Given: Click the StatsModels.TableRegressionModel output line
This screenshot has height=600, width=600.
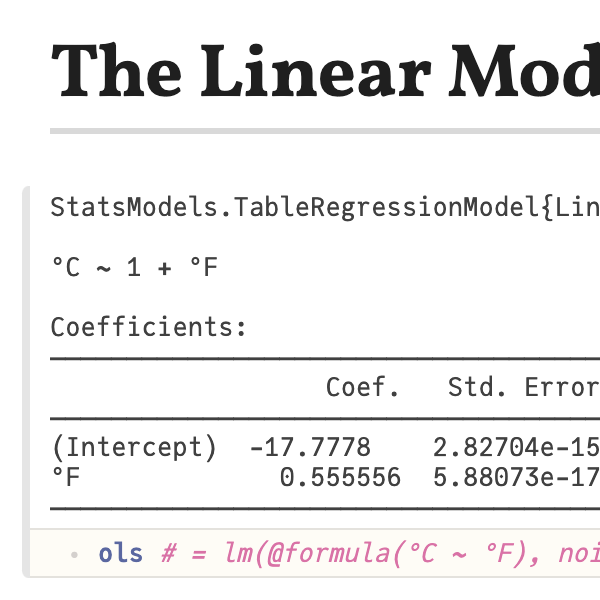Looking at the screenshot, I should 325,207.
